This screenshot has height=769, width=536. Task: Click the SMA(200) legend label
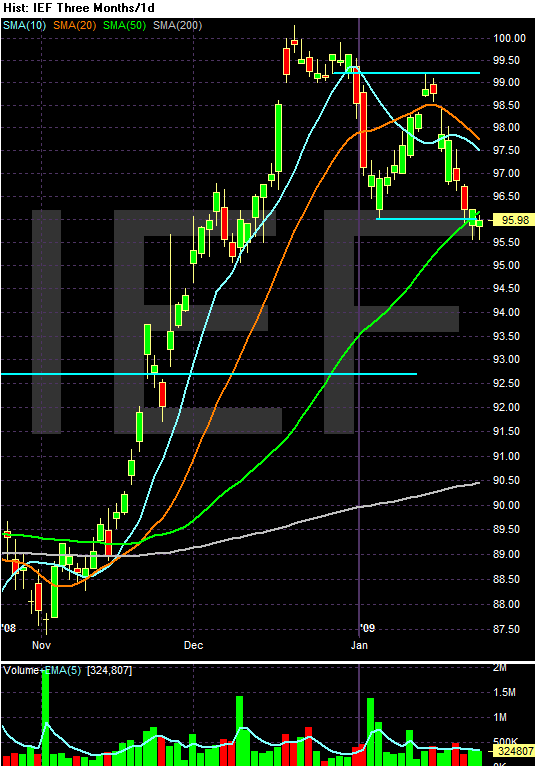(178, 26)
